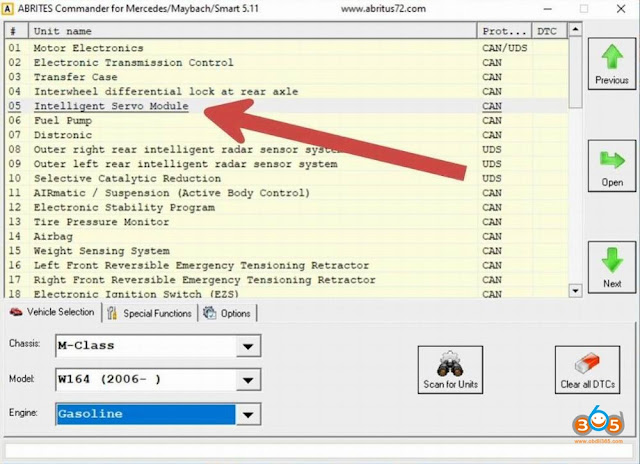Select the Transfer Case unit
This screenshot has width=640, height=464.
(286, 77)
